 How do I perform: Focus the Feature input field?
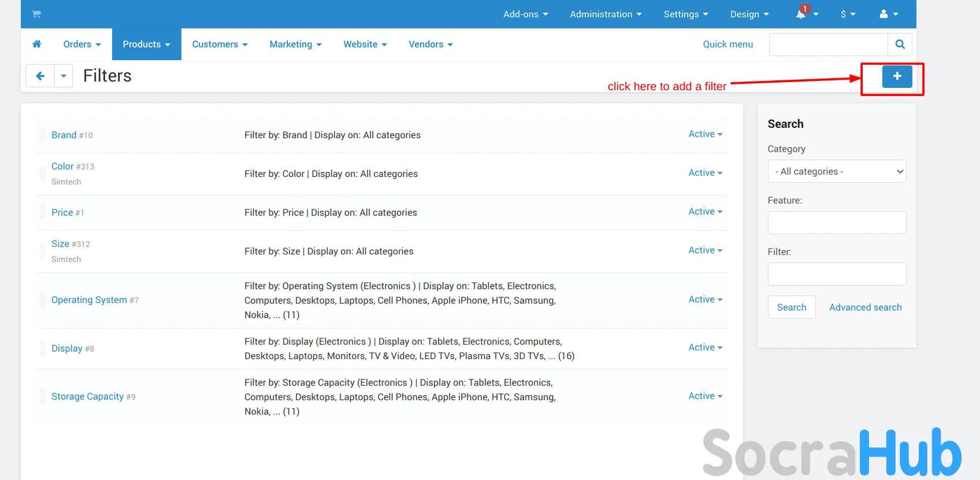tap(837, 223)
